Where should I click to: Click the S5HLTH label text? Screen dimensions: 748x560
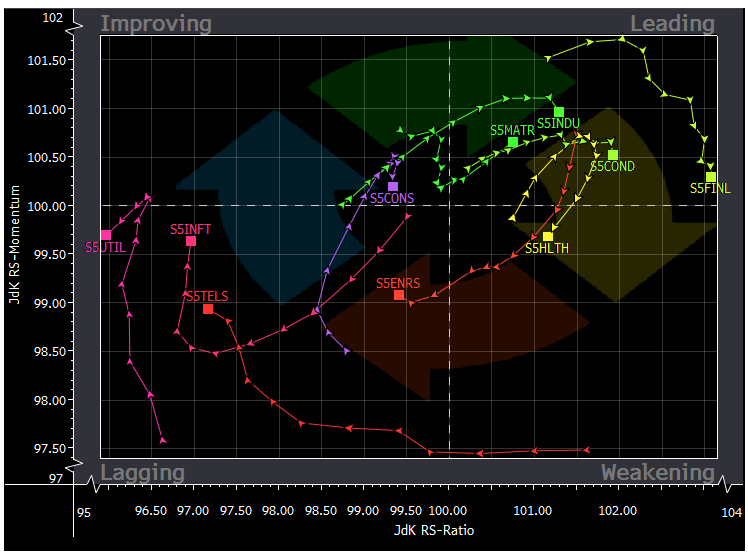click(x=547, y=249)
